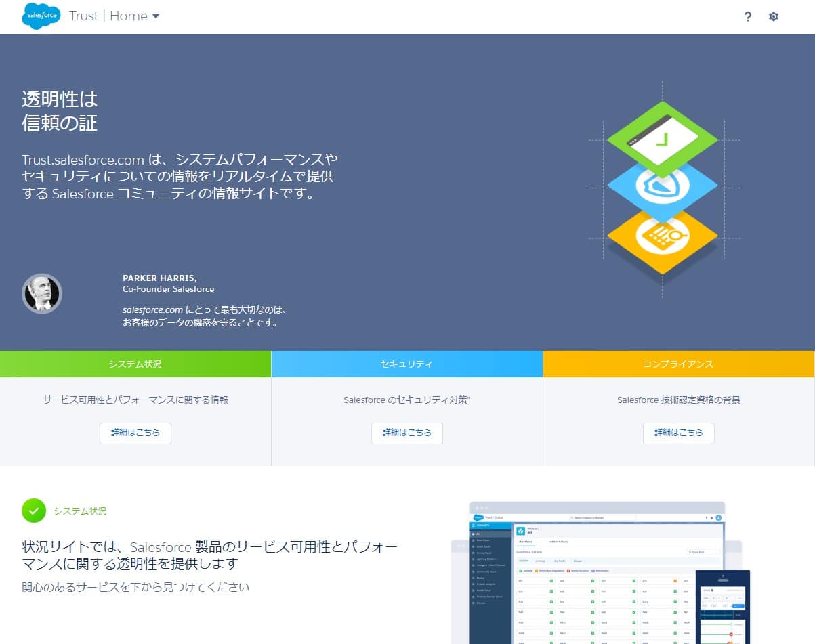Image resolution: width=815 pixels, height=644 pixels.
Task: Click the green システム状況 label beside checkmark
Action: click(80, 511)
